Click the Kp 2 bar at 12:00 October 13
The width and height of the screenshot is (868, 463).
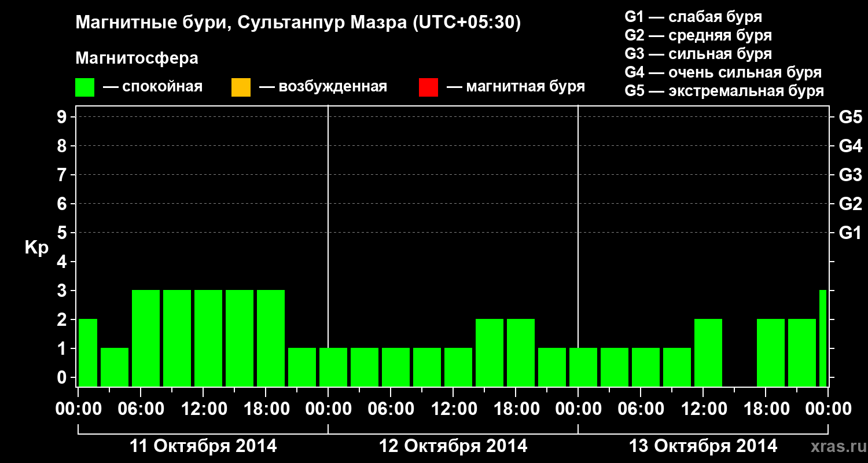(708, 352)
